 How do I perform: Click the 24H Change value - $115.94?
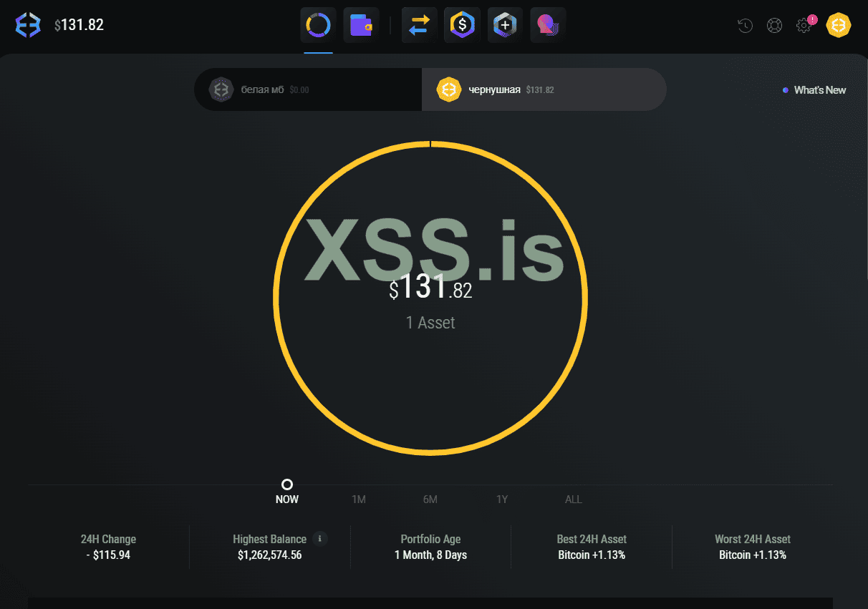pos(108,555)
